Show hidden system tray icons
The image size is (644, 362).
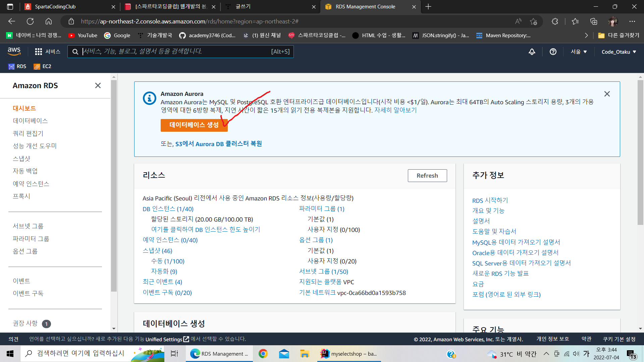click(546, 354)
